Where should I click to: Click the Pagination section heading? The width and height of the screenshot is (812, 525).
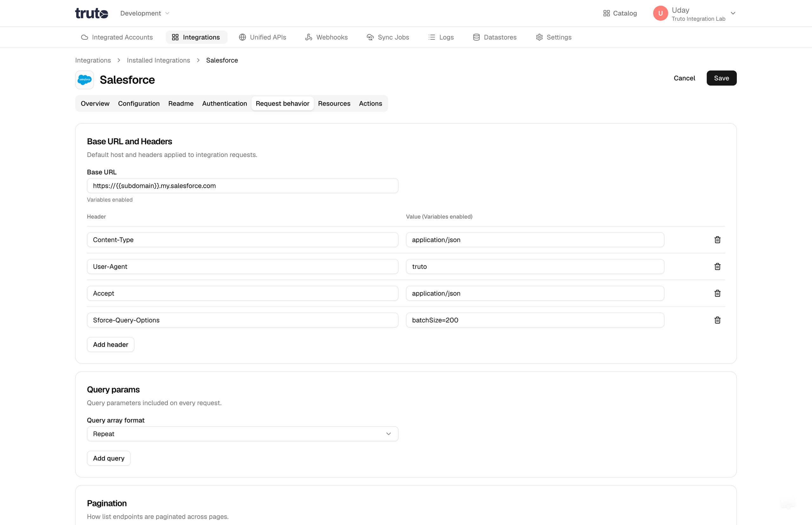pyautogui.click(x=107, y=503)
